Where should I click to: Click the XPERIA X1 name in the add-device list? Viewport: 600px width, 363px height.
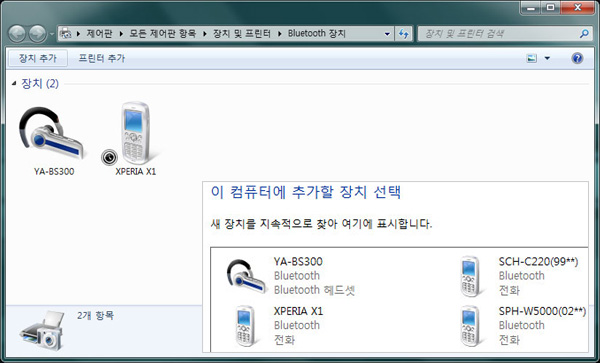pos(298,311)
